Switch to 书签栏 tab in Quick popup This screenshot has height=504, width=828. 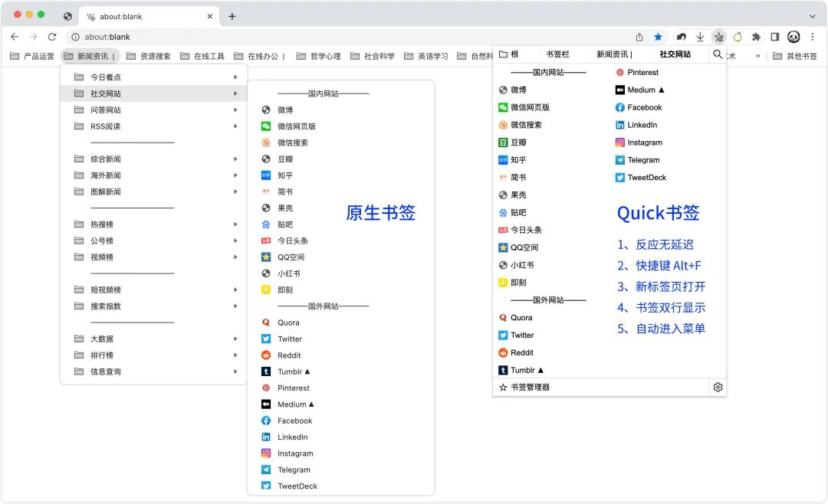click(557, 54)
